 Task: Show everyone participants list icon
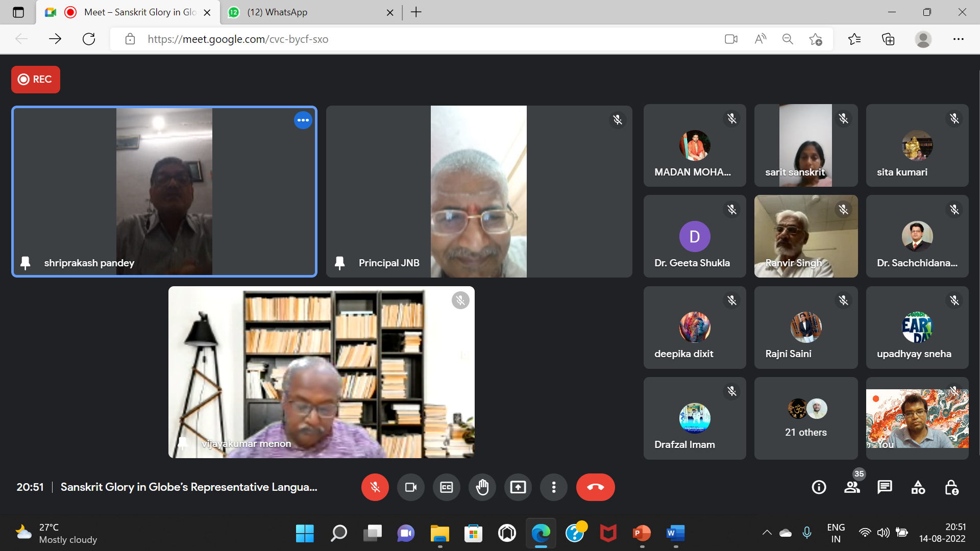852,487
